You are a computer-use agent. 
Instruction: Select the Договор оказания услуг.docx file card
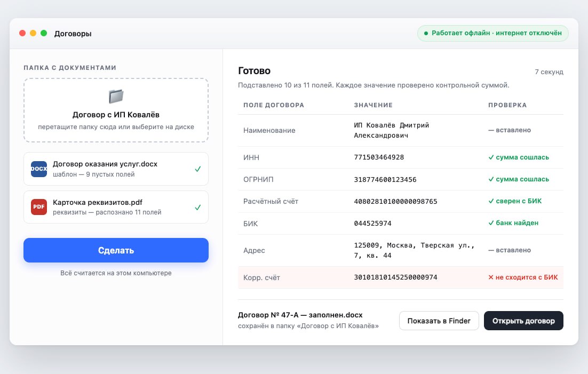coord(116,169)
